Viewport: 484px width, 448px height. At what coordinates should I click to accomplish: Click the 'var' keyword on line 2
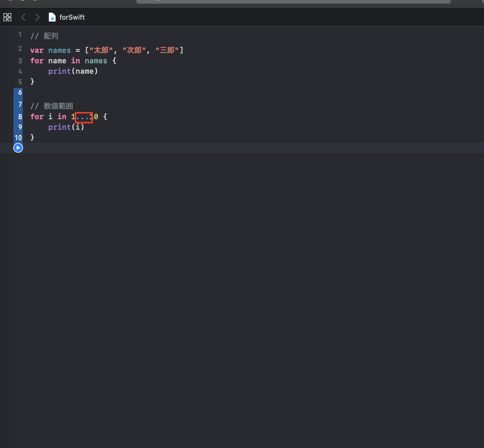click(x=37, y=50)
